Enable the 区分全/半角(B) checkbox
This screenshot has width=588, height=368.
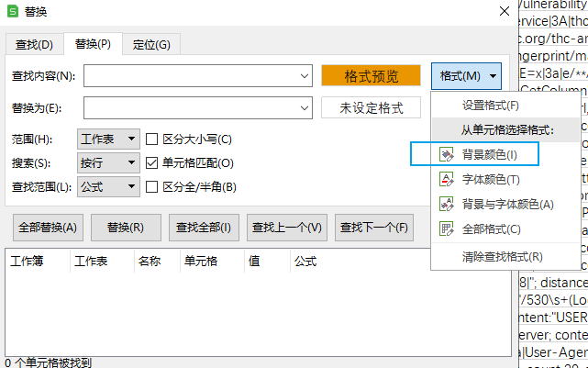(151, 187)
